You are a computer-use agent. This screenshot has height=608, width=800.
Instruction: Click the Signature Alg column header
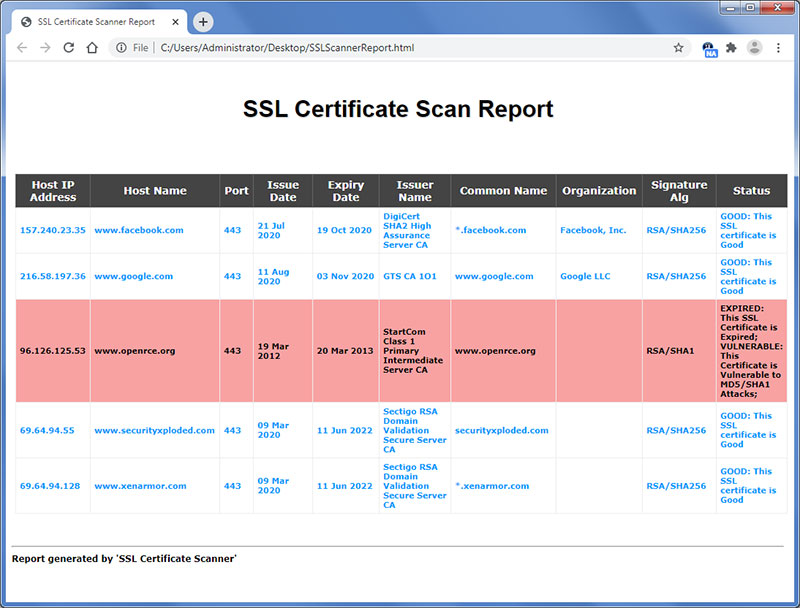coord(679,191)
